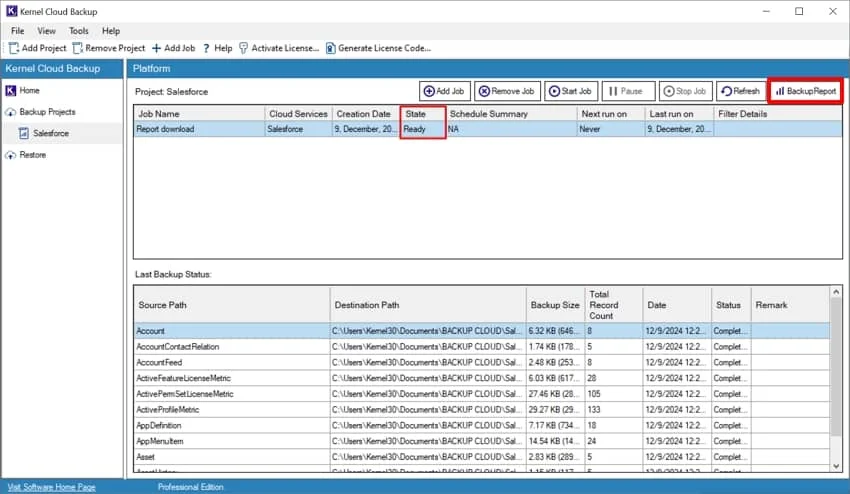Image resolution: width=850 pixels, height=494 pixels.
Task: Click the Pause button
Action: point(628,91)
